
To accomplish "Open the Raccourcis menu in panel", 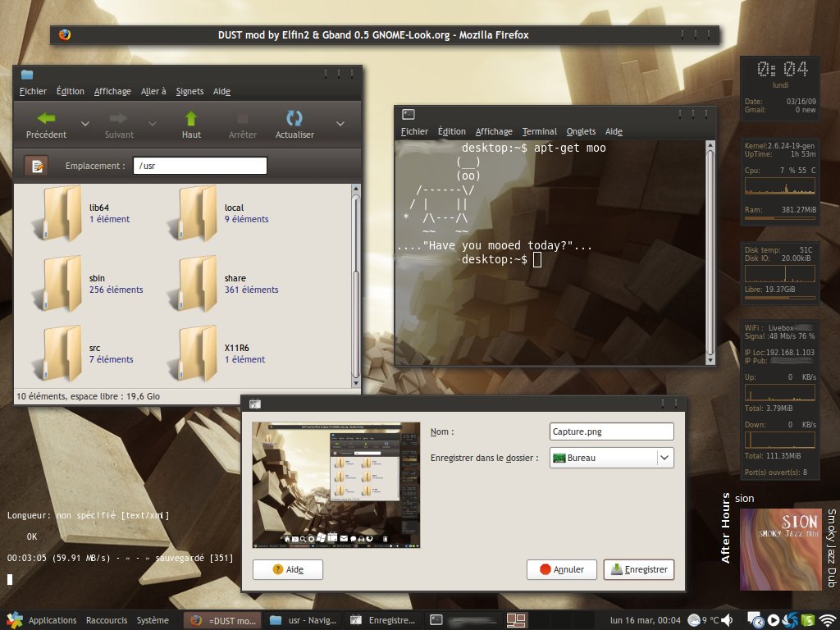I will pyautogui.click(x=107, y=620).
